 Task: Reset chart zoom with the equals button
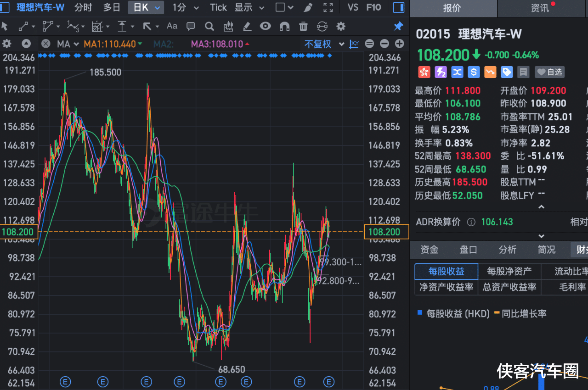tap(369, 44)
